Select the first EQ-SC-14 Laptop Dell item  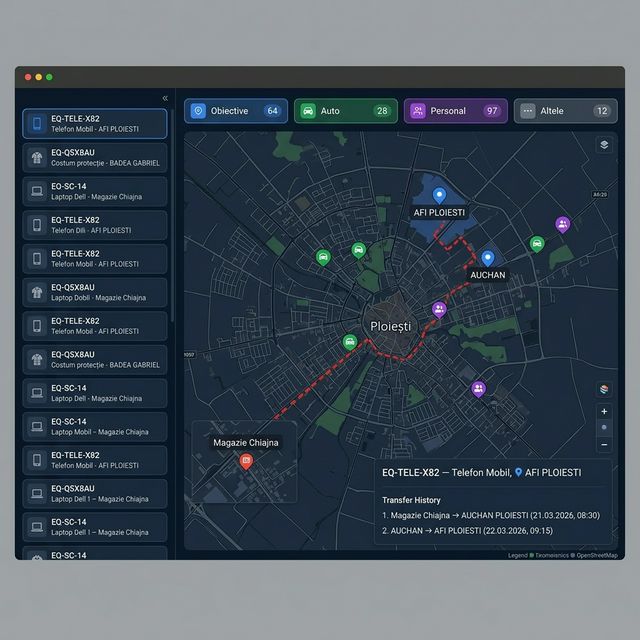point(95,191)
